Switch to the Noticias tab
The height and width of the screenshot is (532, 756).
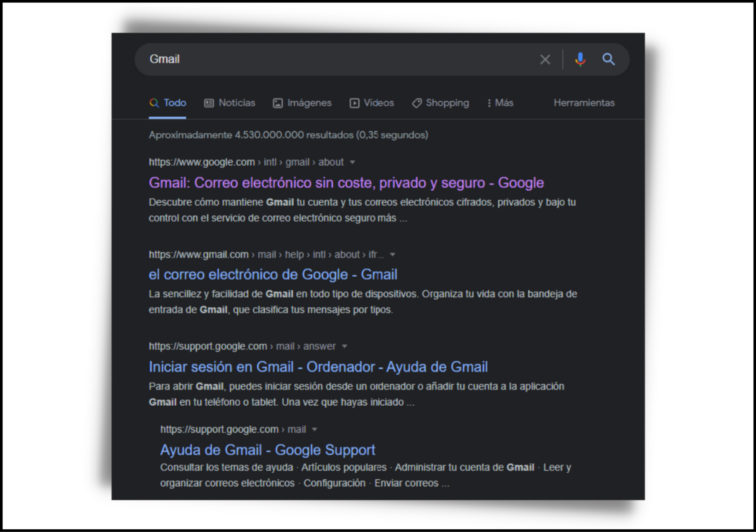coord(230,103)
